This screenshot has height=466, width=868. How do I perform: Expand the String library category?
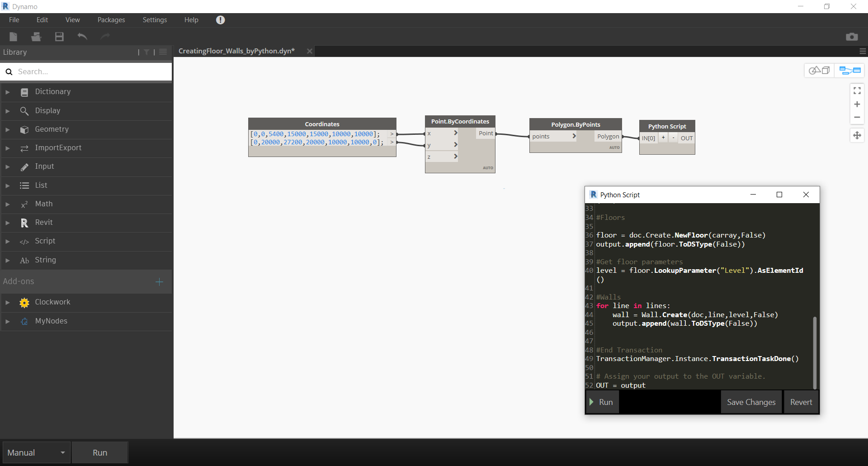click(x=8, y=261)
